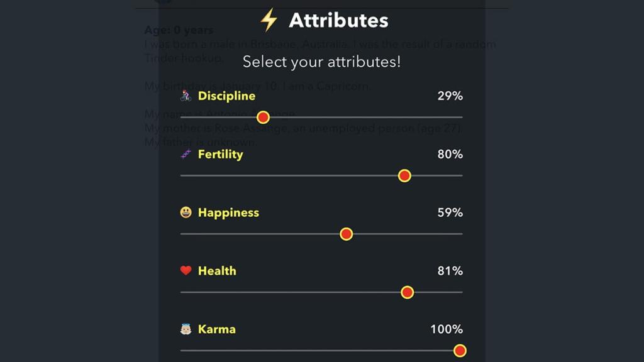Click the Fertility slider handle
The width and height of the screenshot is (644, 362).
[x=404, y=176]
